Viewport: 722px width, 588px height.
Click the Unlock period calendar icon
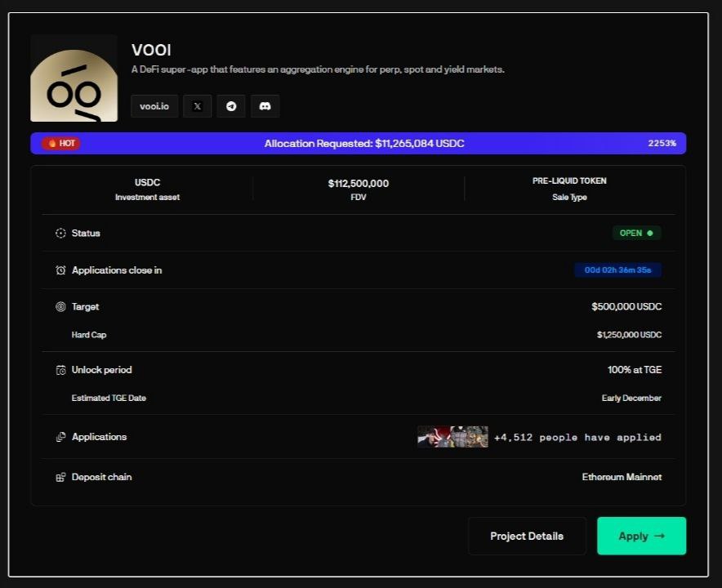pyautogui.click(x=60, y=370)
